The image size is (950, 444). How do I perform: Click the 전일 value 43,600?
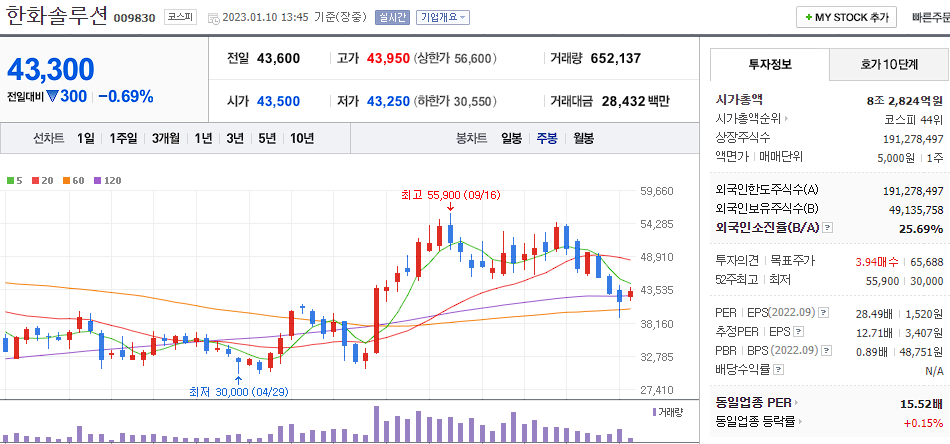(x=279, y=59)
